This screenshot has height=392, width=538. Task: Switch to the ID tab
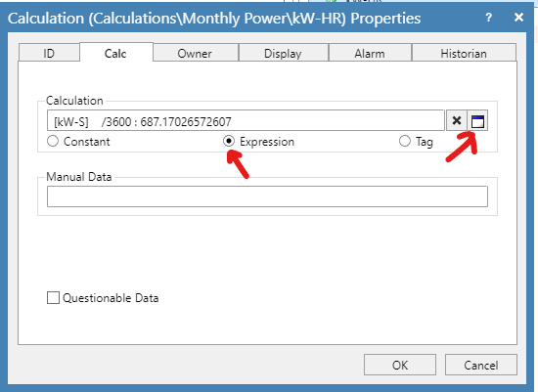click(x=49, y=53)
